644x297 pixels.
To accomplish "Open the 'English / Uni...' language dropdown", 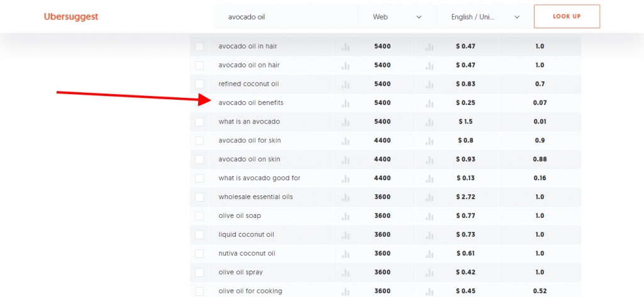I will (x=485, y=17).
